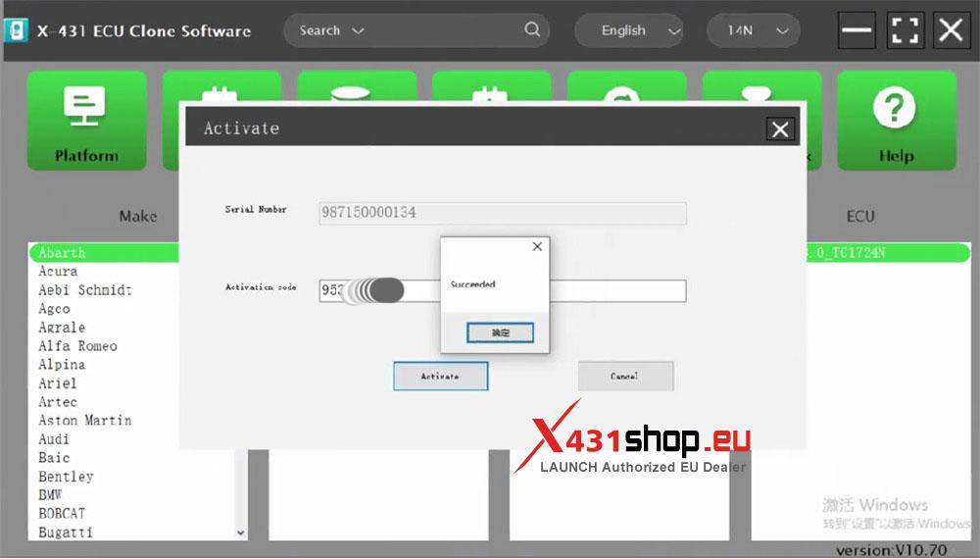Select Agco in the Make list
This screenshot has height=559, width=980.
pos(54,309)
